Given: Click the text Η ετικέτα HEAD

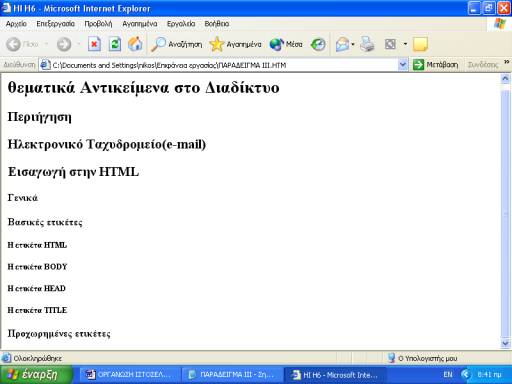Looking at the screenshot, I should 37,288.
